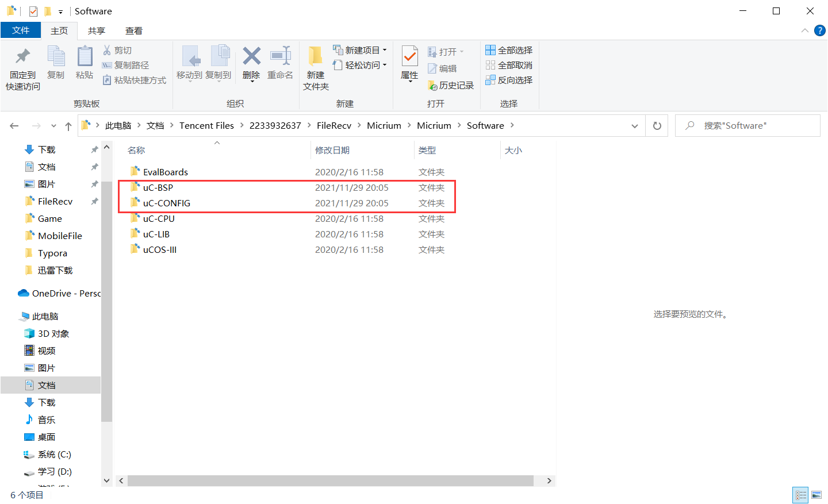
Task: Open the Properties button
Action: coord(409,63)
